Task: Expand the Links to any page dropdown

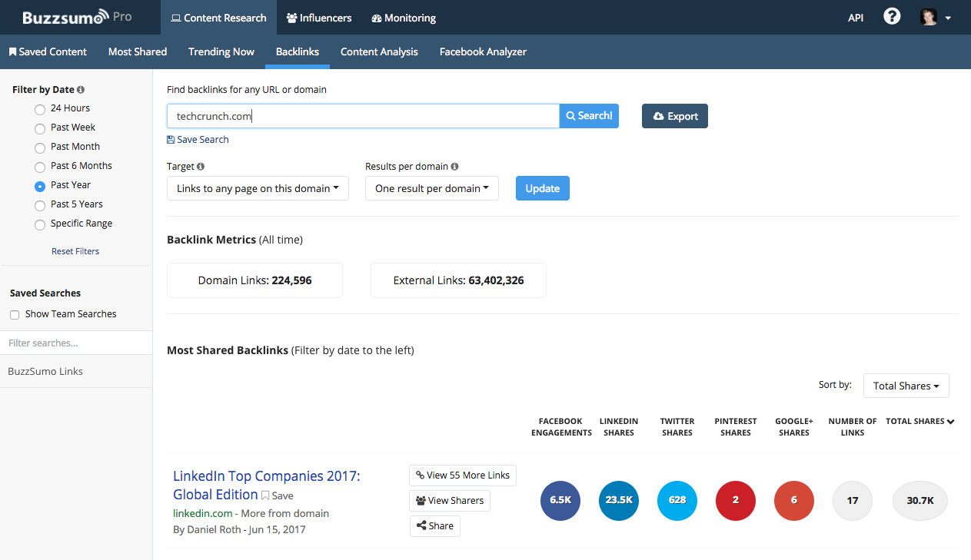Action: pos(258,188)
